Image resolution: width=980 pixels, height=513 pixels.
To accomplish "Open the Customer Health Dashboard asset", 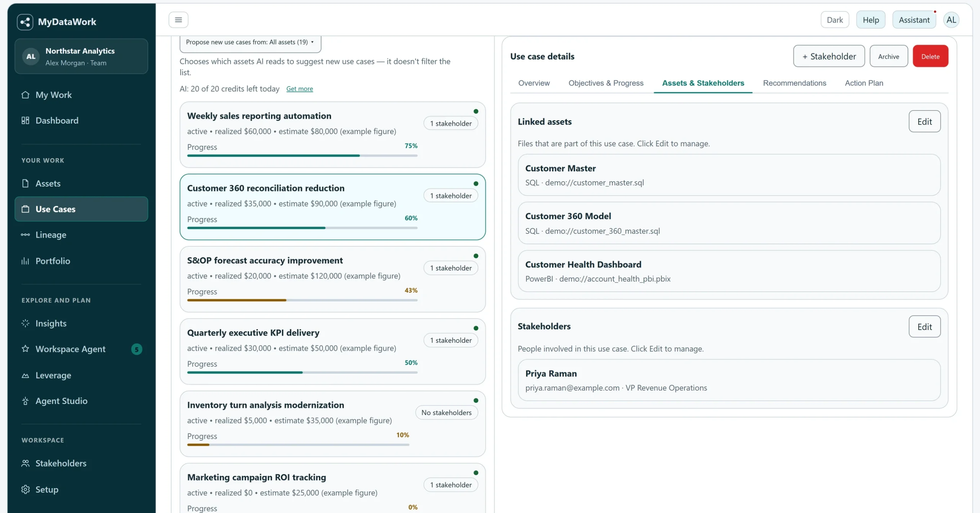I will (x=729, y=271).
